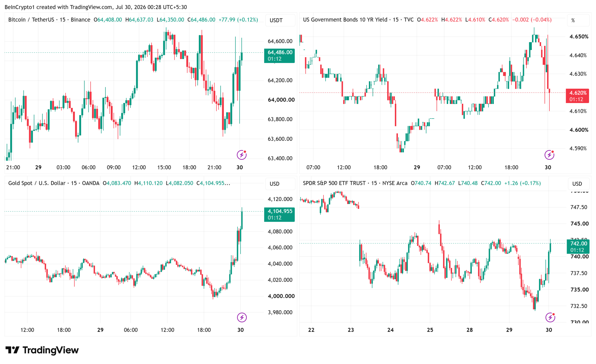Click the TradingView logo at bottom left

[42, 350]
